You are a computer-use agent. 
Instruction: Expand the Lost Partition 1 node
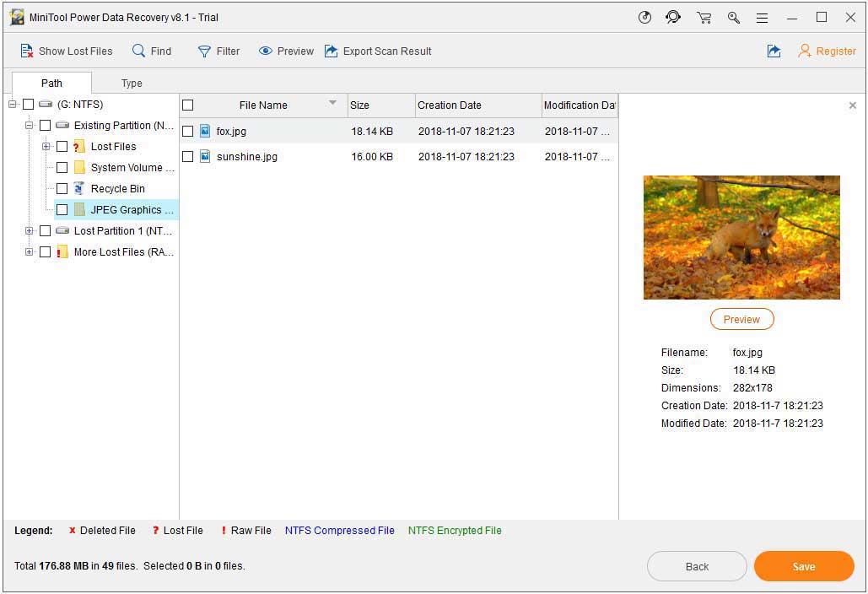pos(30,230)
